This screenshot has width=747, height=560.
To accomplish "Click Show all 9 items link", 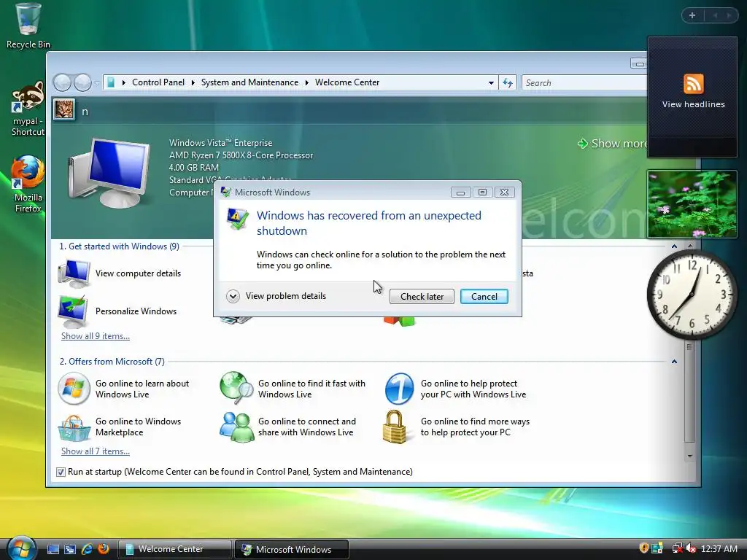I will (x=96, y=335).
